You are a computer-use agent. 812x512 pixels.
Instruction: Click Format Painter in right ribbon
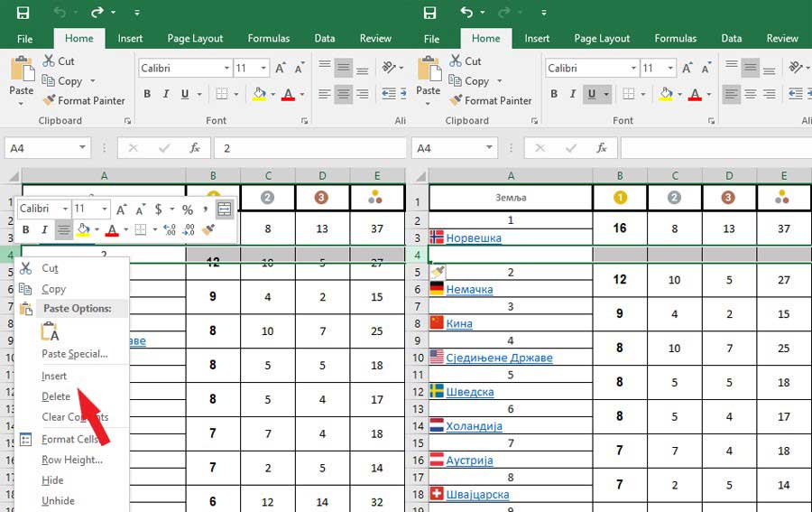click(x=491, y=100)
